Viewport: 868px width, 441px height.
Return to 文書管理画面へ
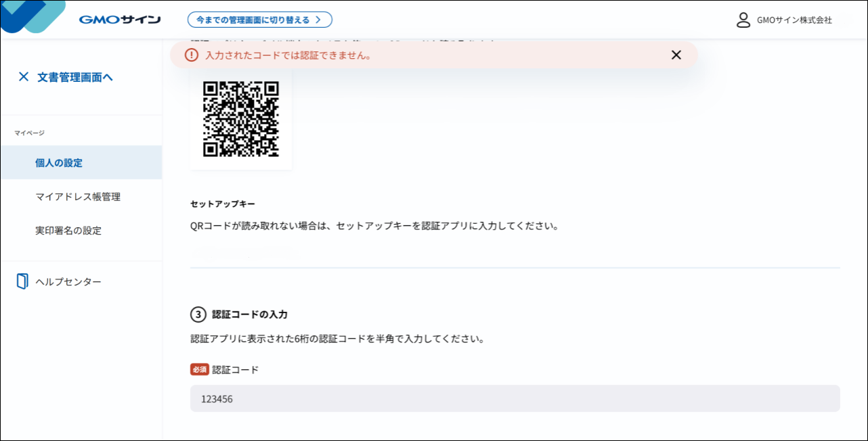coord(75,77)
